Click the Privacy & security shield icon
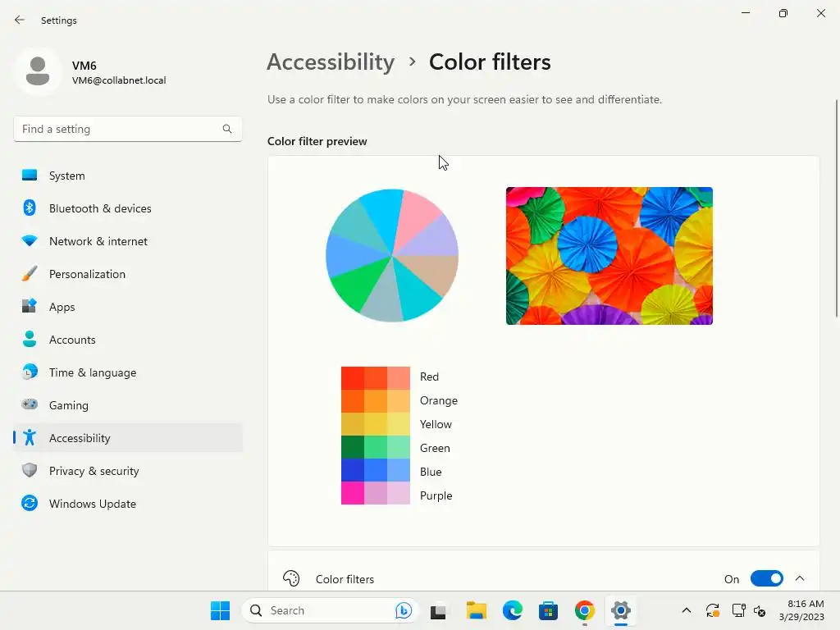This screenshot has width=840, height=630. [x=30, y=470]
